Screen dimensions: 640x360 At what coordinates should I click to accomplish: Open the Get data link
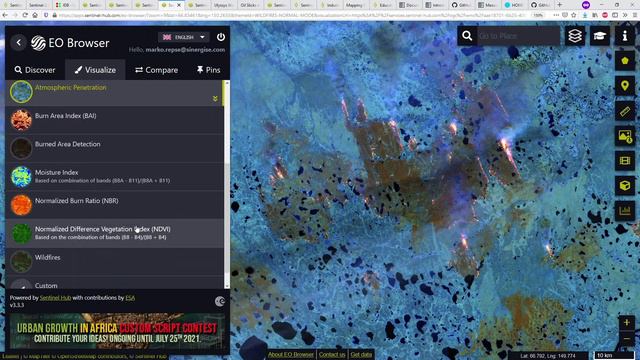pos(361,354)
